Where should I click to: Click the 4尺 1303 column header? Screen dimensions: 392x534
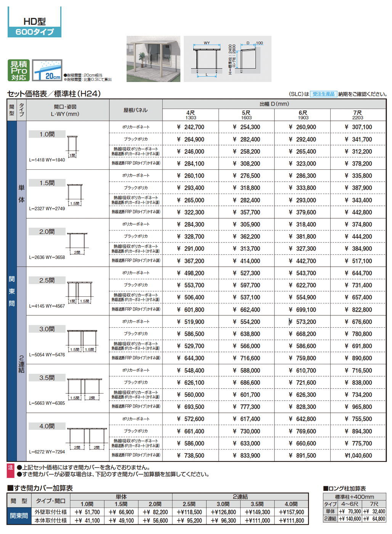(191, 115)
